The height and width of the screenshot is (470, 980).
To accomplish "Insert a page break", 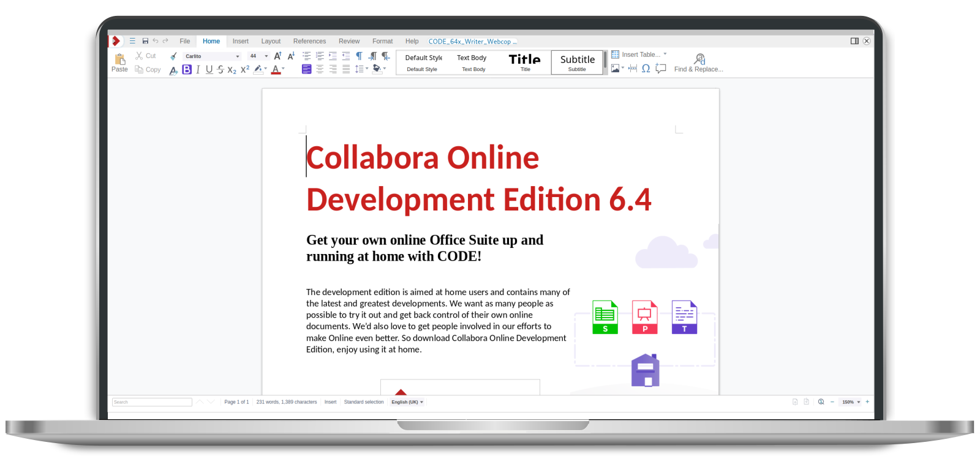I will coord(633,69).
